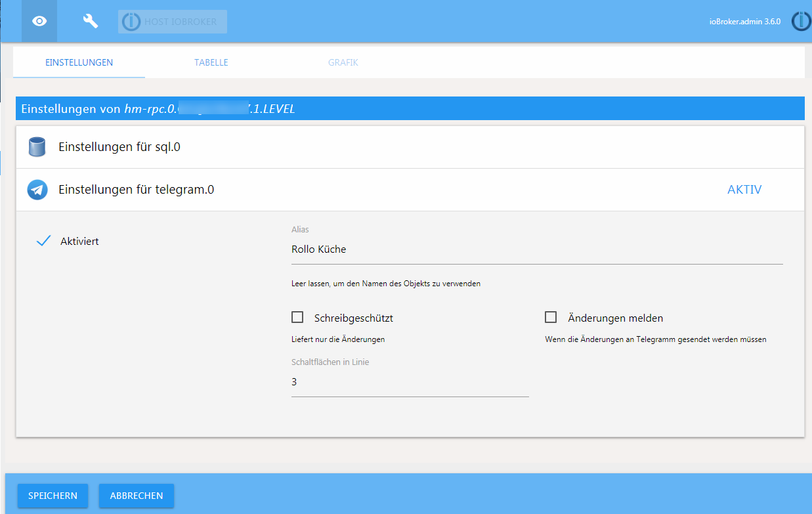Click the ioBroker.admin 3.6.0 version text
Screen dimensions: 812x514
click(x=745, y=22)
